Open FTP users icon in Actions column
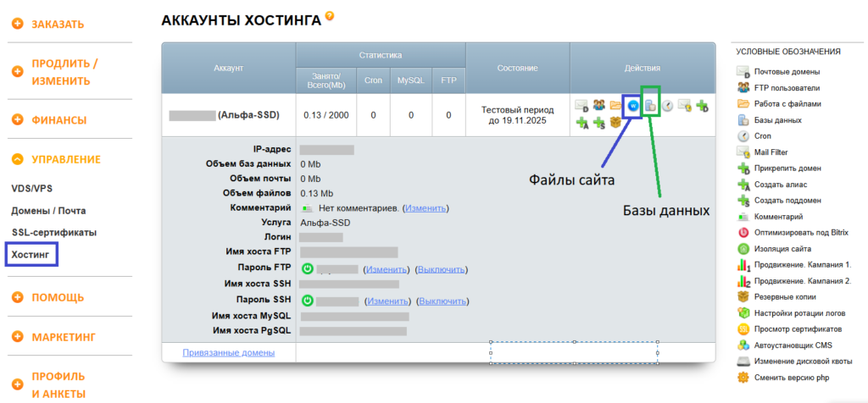Screen dimensions: 868x403 (598, 106)
